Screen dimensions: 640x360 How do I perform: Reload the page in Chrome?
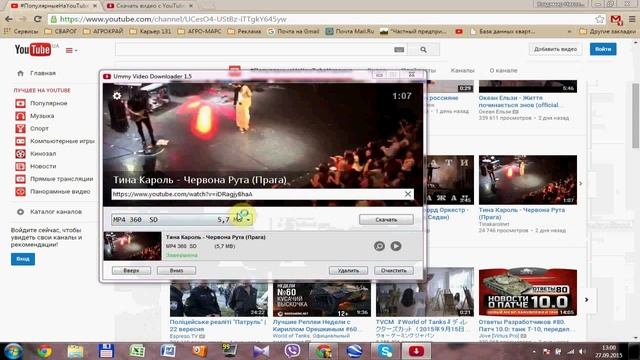coord(38,19)
